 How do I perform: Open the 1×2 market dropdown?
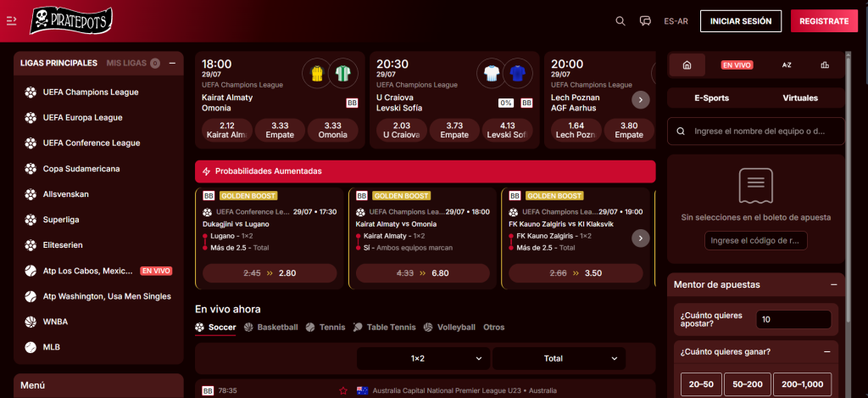[x=424, y=359]
